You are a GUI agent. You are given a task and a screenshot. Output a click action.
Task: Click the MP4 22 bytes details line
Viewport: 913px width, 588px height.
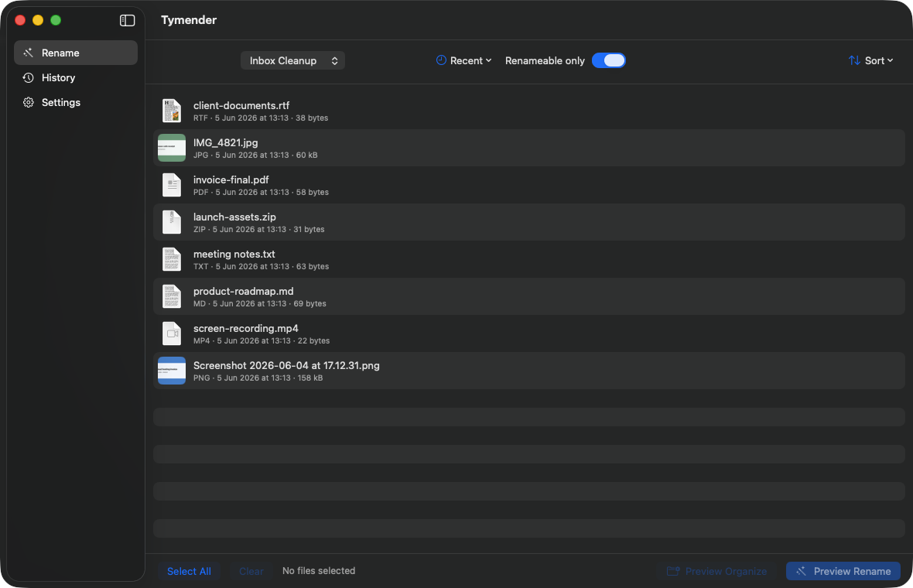(262, 341)
